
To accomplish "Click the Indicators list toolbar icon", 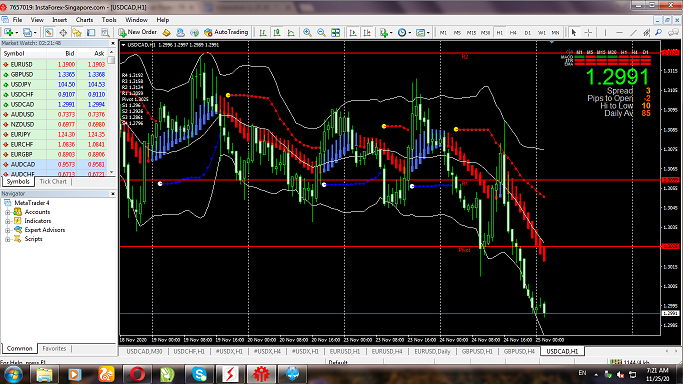I will pyautogui.click(x=383, y=32).
